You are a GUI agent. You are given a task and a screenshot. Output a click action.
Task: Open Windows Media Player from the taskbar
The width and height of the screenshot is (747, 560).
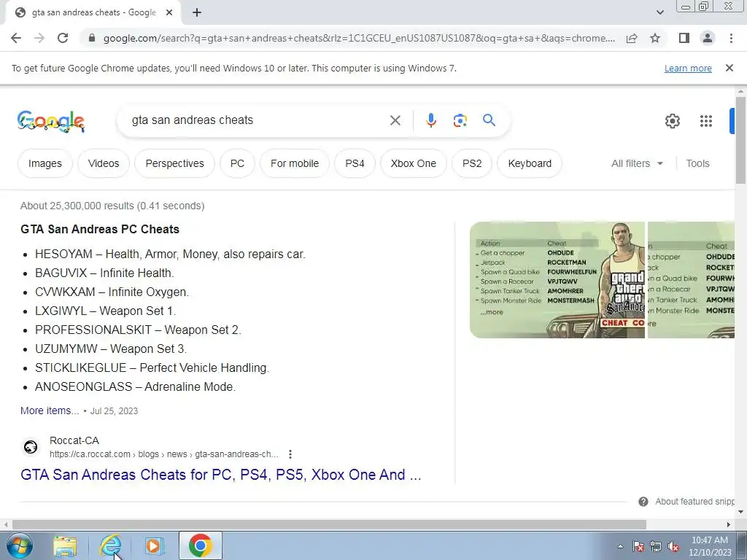(x=153, y=545)
